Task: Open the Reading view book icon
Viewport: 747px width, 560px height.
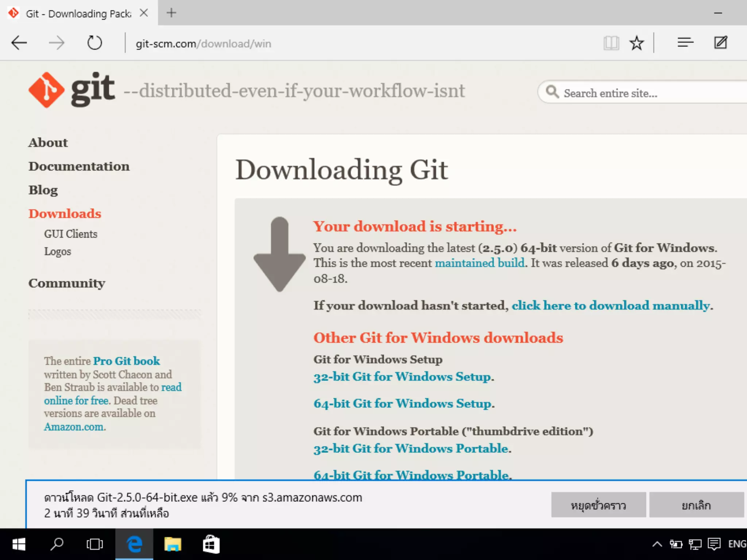Action: coord(611,43)
